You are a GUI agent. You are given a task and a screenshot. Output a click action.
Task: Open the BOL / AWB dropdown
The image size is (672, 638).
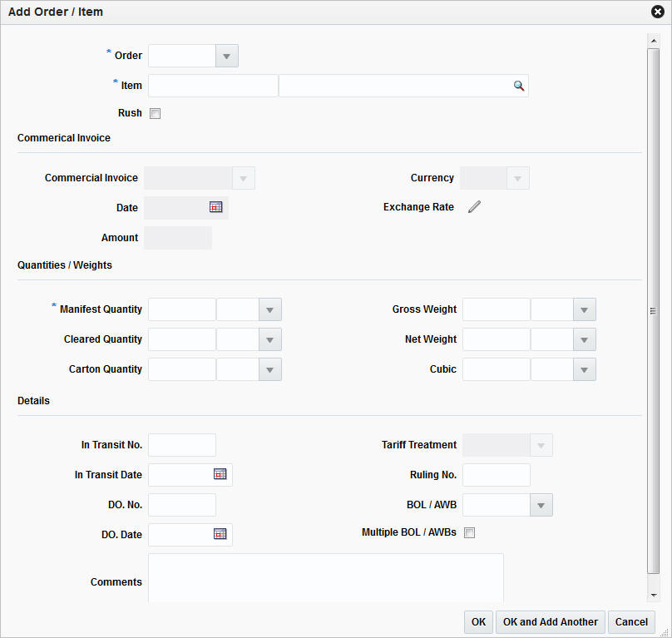pos(541,504)
